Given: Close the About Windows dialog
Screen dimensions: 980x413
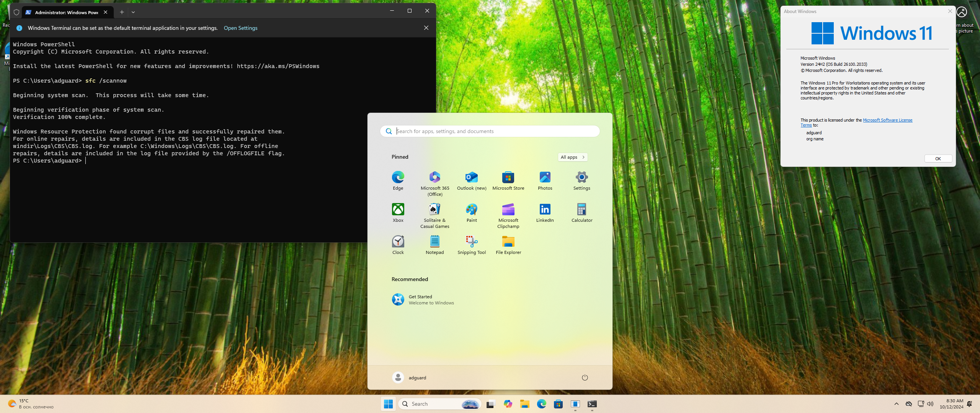Looking at the screenshot, I should click(950, 11).
